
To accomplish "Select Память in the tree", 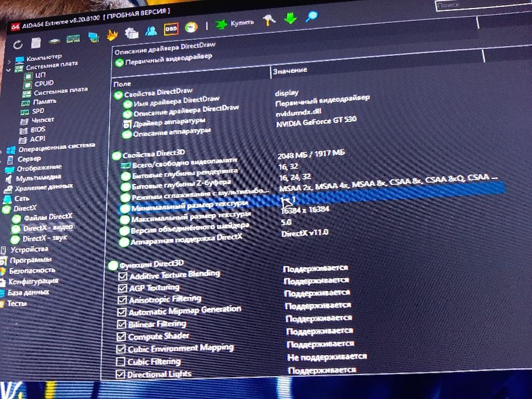I will point(44,101).
